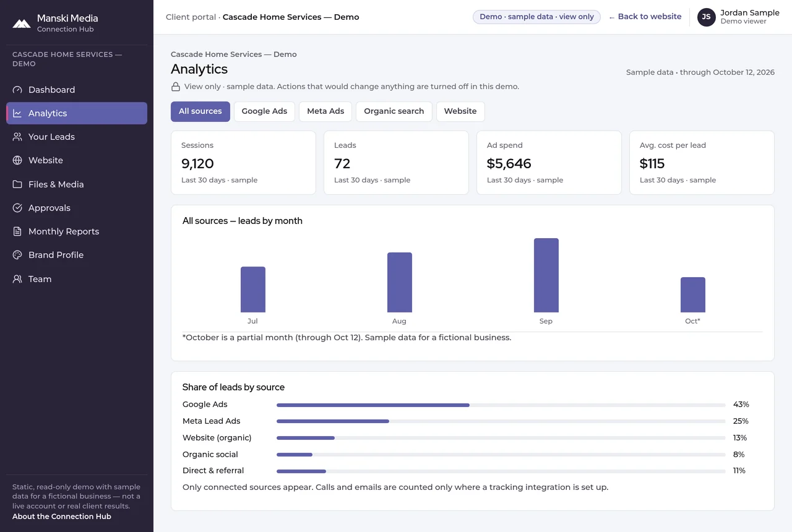792x532 pixels.
Task: Click the 43% value for Google Ads
Action: pyautogui.click(x=741, y=405)
